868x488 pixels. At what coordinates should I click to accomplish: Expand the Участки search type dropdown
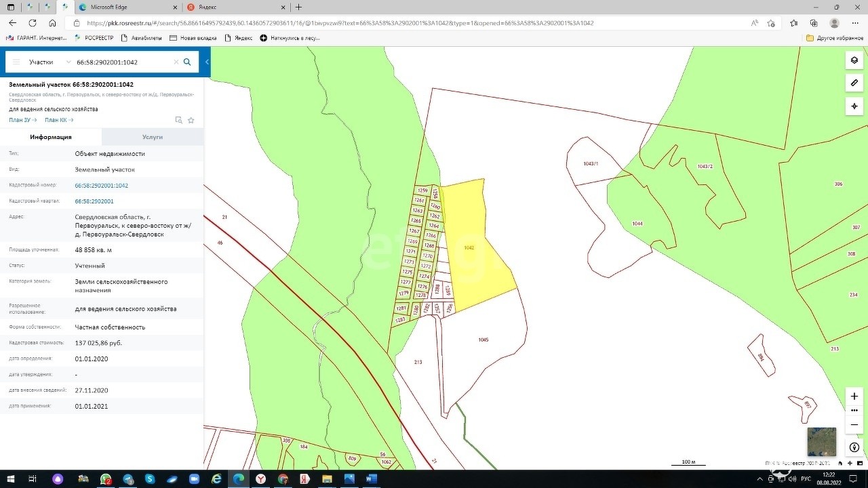pyautogui.click(x=49, y=62)
